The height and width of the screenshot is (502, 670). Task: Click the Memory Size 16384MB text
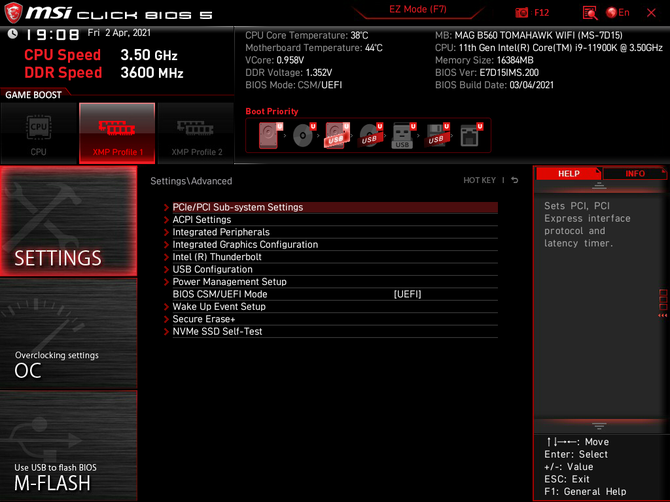pyautogui.click(x=484, y=60)
